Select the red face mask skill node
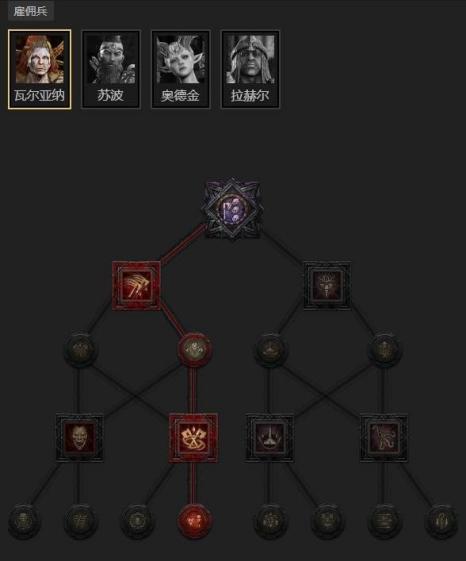This screenshot has height=561, width=466. tap(79, 438)
